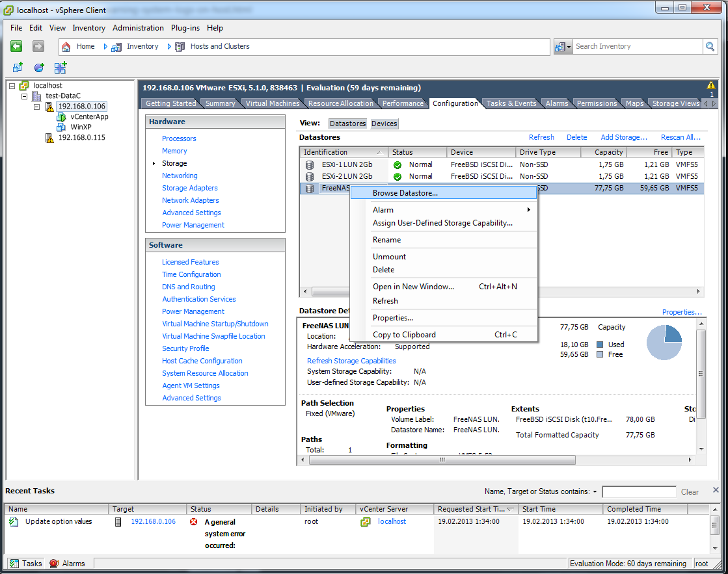Open the Name, Target or Status filter dropdown
This screenshot has height=574, width=728.
595,492
